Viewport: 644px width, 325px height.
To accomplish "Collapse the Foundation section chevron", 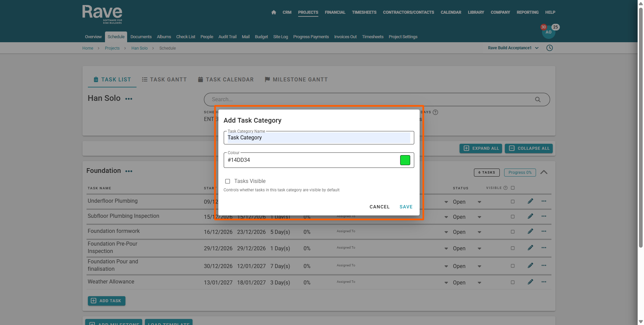I will point(544,172).
